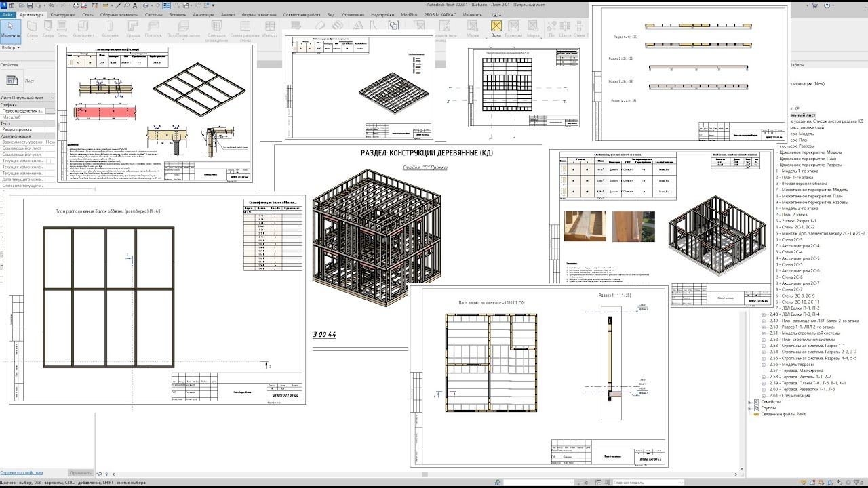Toggle the checkbox in Текущее изменение row

click(x=50, y=161)
